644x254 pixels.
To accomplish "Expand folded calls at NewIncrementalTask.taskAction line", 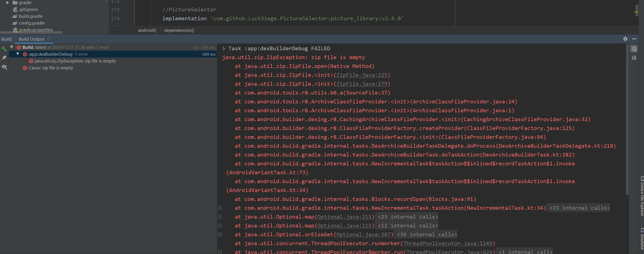I will (x=220, y=208).
